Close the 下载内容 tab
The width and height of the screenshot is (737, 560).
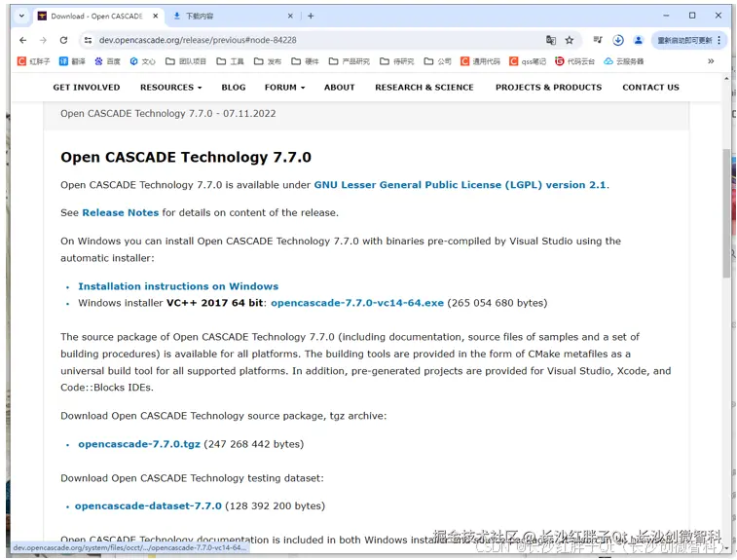[x=290, y=16]
